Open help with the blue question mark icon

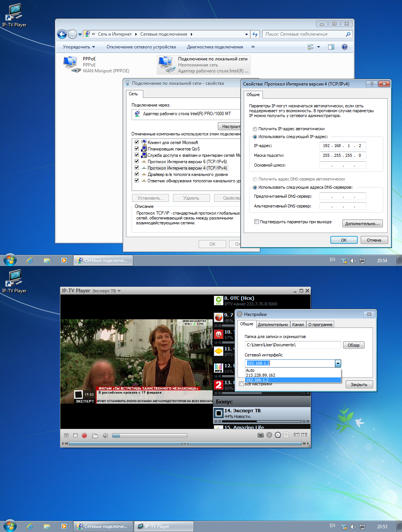click(345, 47)
